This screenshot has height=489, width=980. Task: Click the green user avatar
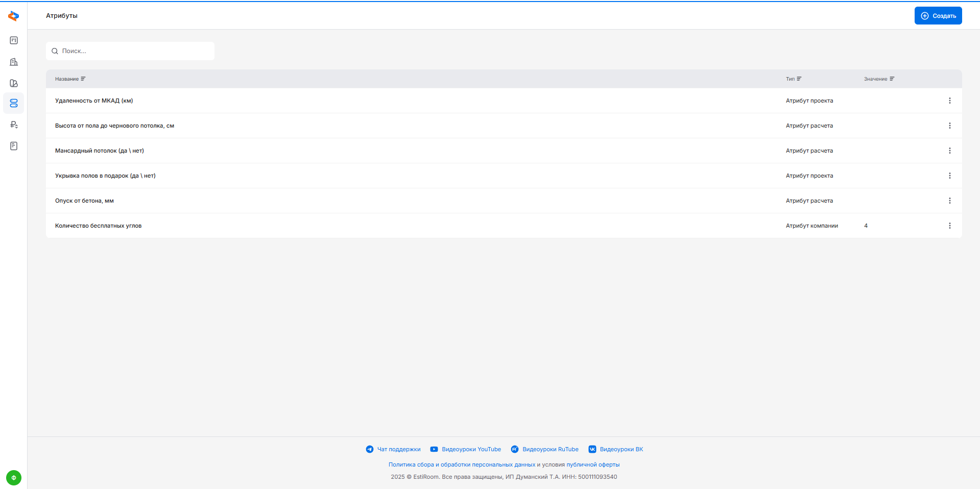[14, 478]
